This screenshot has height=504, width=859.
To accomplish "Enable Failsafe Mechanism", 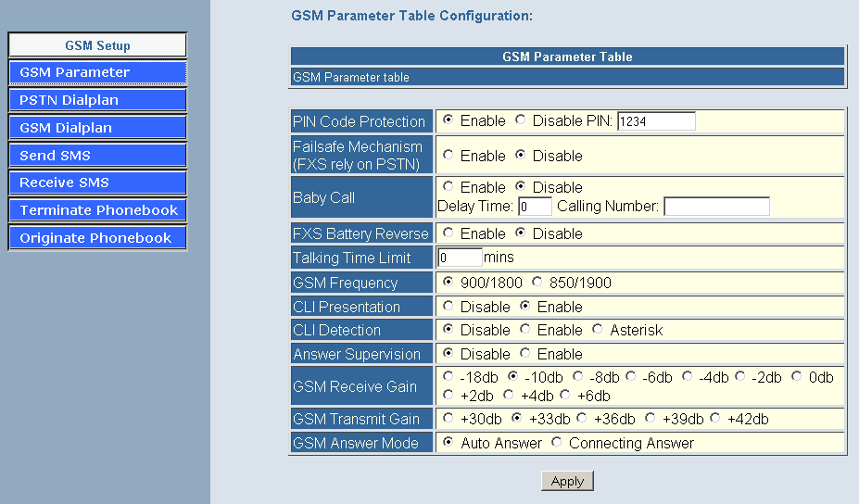I will point(448,155).
